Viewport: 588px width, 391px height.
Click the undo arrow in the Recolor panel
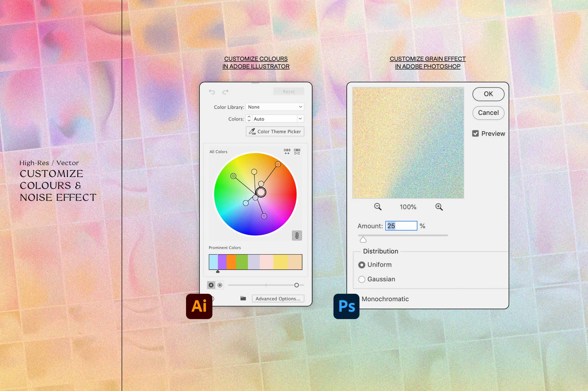pos(212,92)
